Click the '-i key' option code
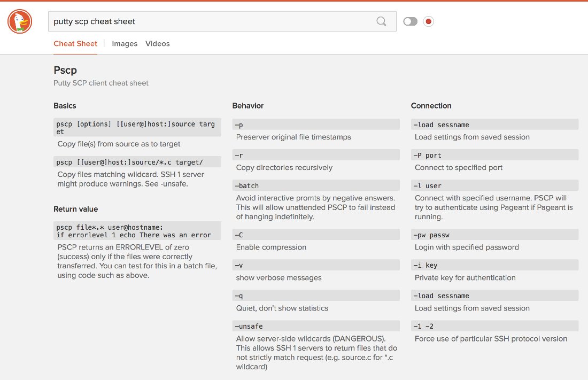This screenshot has height=380, width=588. 494,265
